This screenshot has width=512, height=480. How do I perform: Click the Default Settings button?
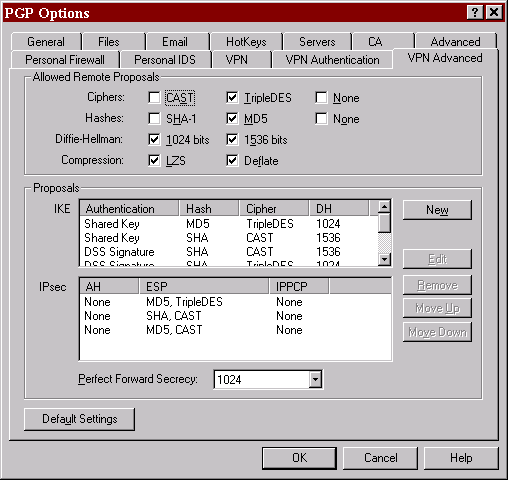coord(80,419)
